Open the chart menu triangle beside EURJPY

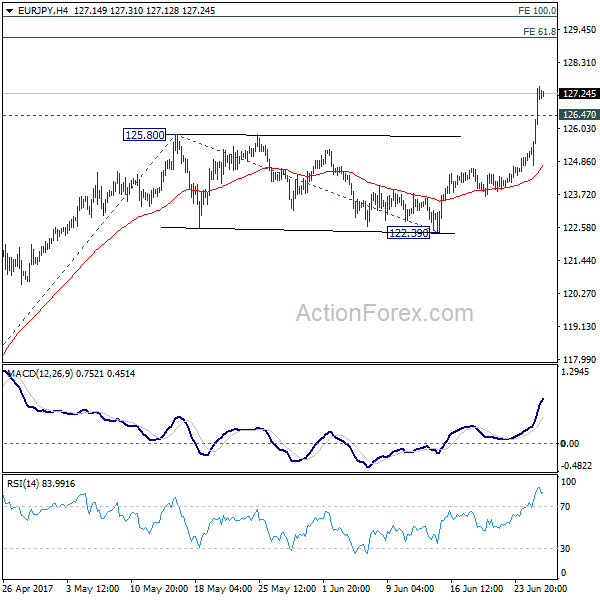(9, 11)
